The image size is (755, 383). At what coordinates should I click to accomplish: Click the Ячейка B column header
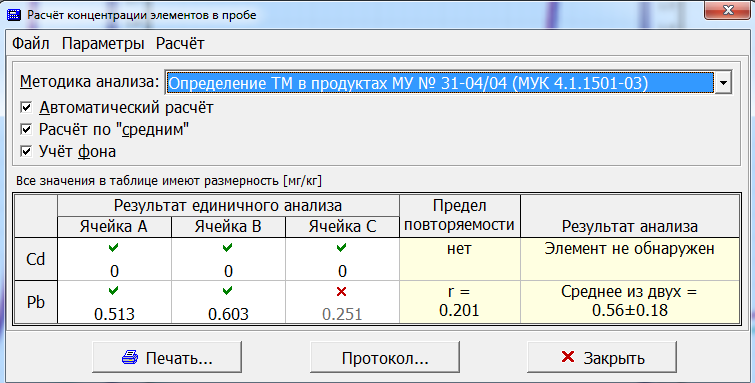point(228,226)
